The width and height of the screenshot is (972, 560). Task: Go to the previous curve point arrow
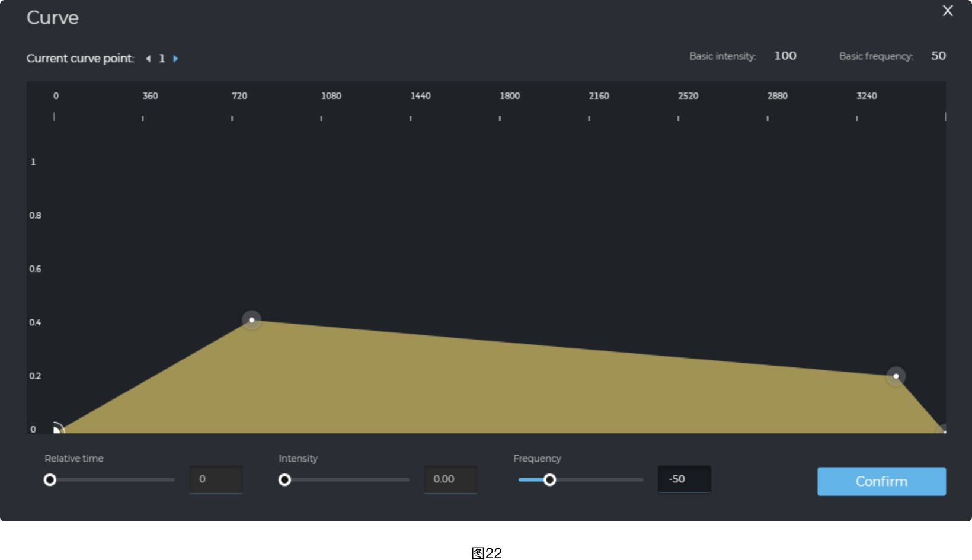(x=148, y=59)
